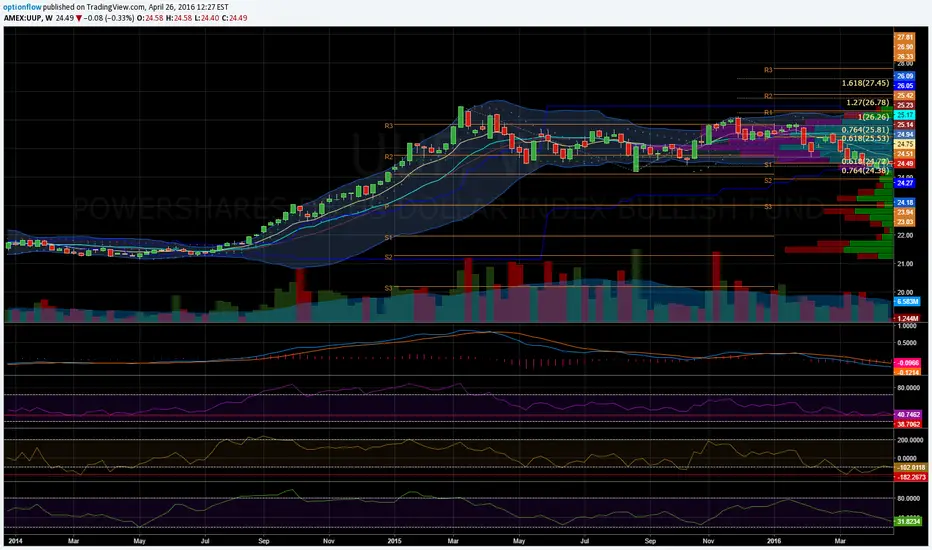Select the -102.0118 oscillator value label
This screenshot has height=550, width=932.
tap(911, 467)
